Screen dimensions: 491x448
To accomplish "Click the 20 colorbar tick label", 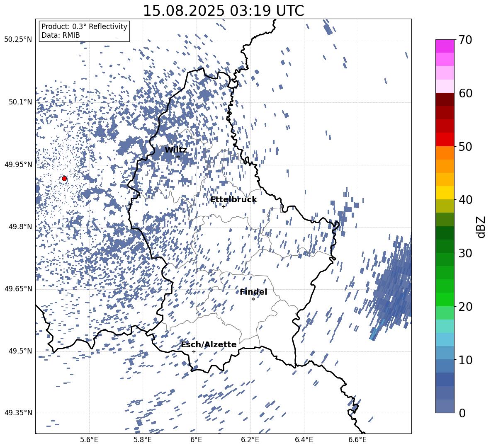I will pyautogui.click(x=465, y=307).
